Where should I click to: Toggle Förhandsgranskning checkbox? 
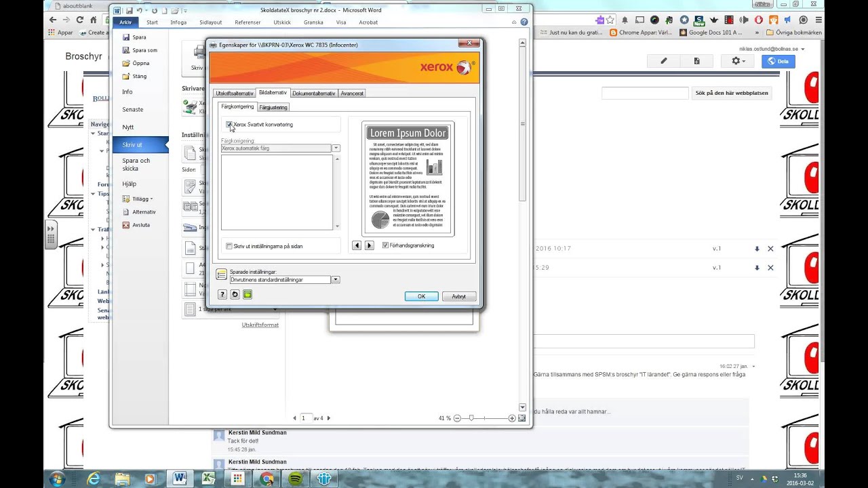pos(385,245)
